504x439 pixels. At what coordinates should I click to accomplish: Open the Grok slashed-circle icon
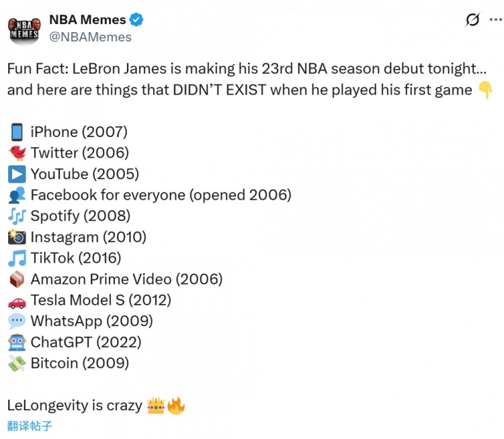click(472, 20)
